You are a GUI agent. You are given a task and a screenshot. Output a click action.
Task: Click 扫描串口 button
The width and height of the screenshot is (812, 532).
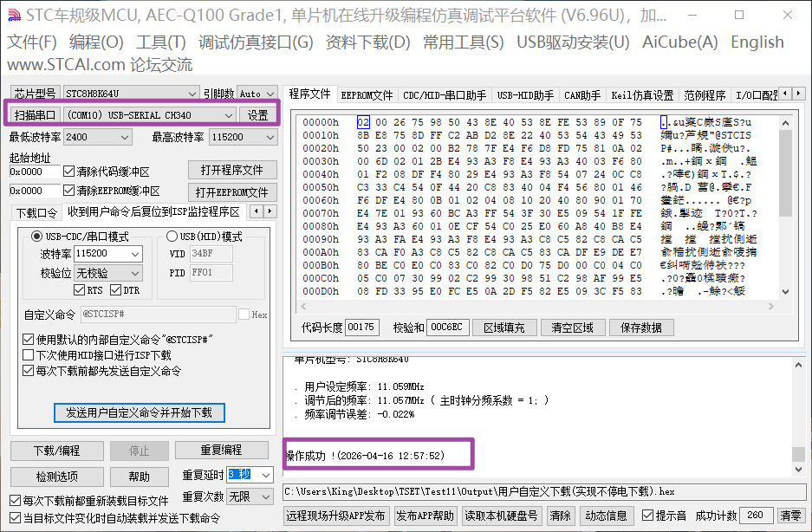35,115
